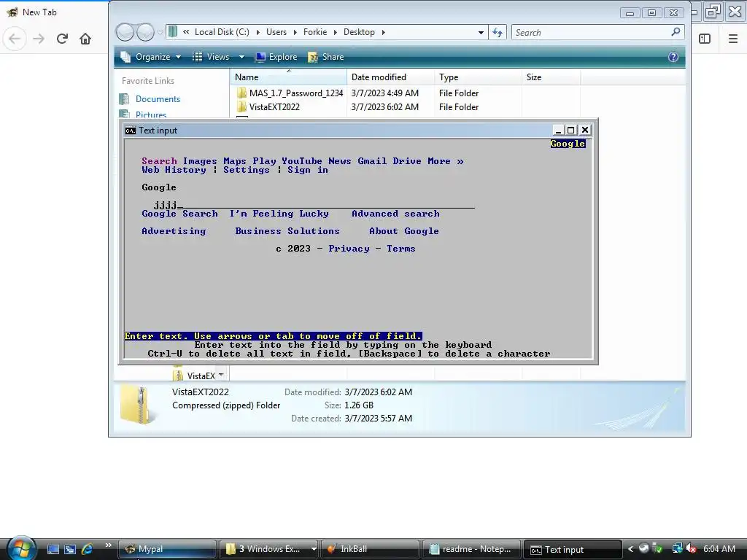Click Share in the Explorer toolbar

[326, 57]
